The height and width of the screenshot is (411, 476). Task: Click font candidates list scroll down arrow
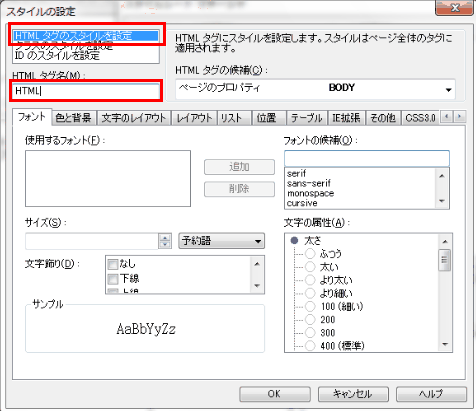(x=442, y=201)
